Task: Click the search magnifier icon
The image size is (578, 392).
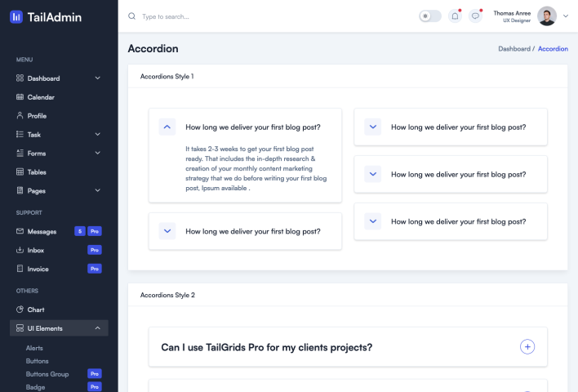Action: tap(132, 16)
